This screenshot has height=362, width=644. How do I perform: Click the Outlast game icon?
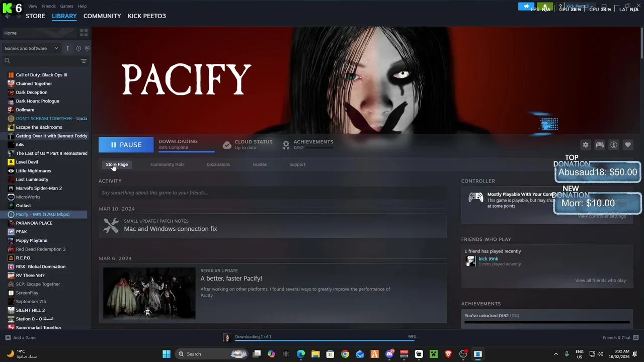[x=11, y=206]
